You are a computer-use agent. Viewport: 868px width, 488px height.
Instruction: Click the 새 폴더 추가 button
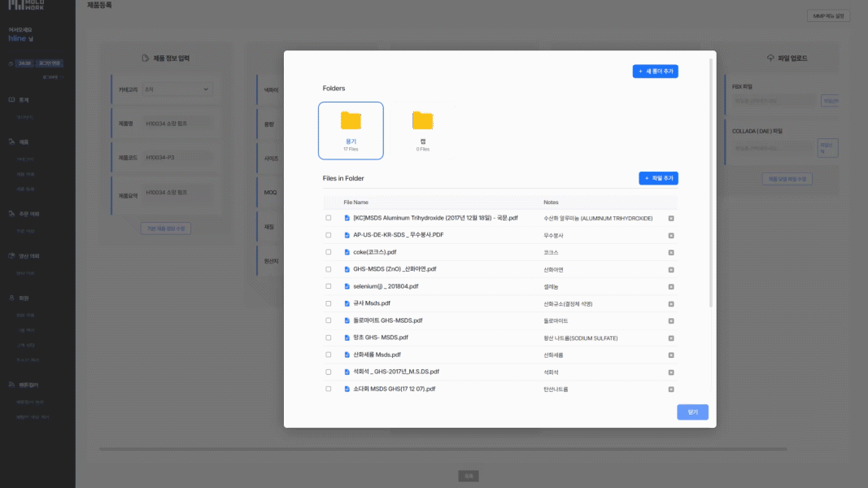(x=655, y=72)
